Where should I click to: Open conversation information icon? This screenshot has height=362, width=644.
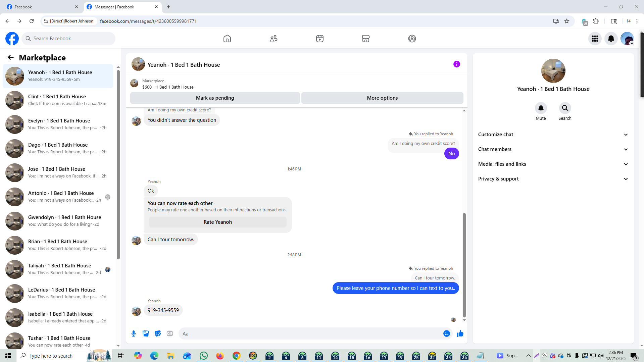pyautogui.click(x=457, y=64)
